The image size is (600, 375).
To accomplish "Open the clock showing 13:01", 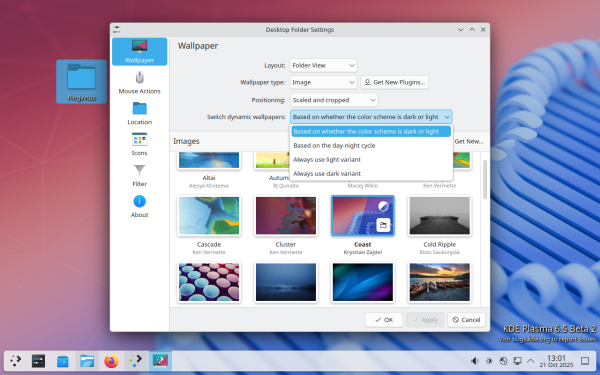I will coord(556,361).
